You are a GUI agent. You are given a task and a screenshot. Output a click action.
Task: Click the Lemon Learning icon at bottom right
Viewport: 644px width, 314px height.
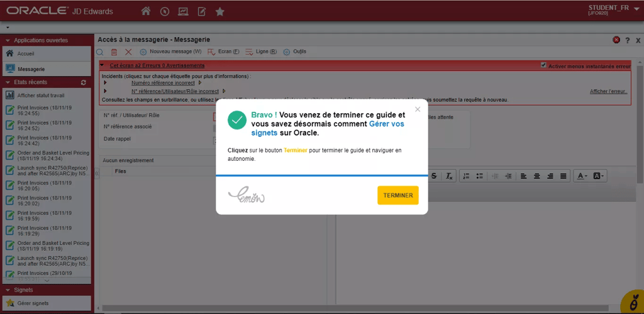click(x=633, y=303)
